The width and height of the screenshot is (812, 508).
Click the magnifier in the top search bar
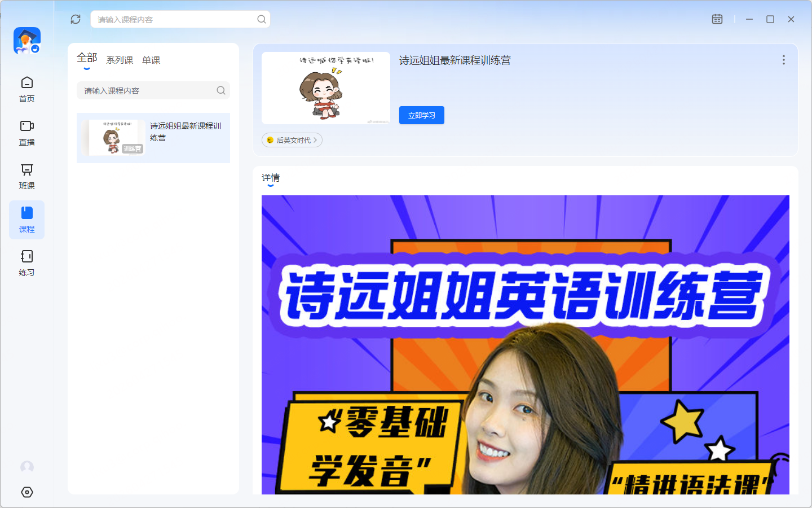point(262,19)
